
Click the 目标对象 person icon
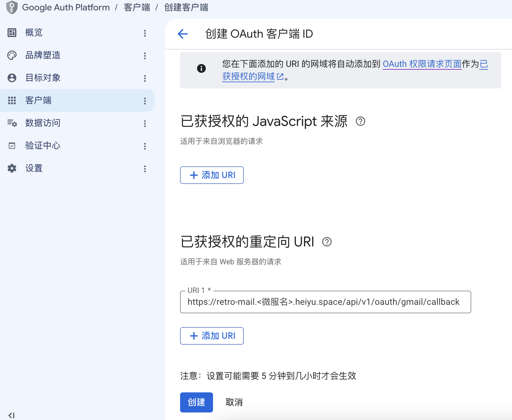click(x=12, y=78)
